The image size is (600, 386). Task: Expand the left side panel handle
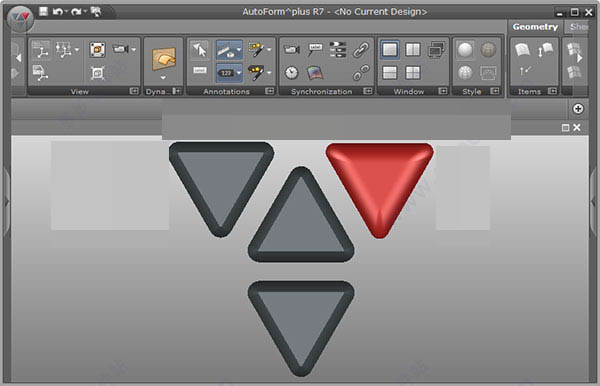[6, 202]
